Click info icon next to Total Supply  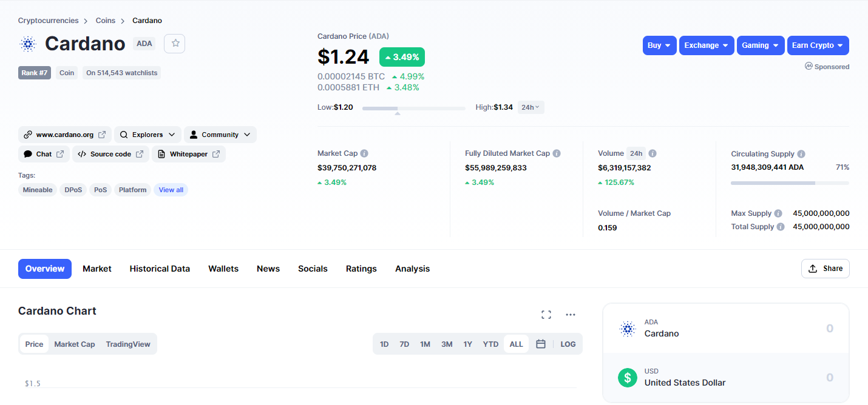click(781, 227)
